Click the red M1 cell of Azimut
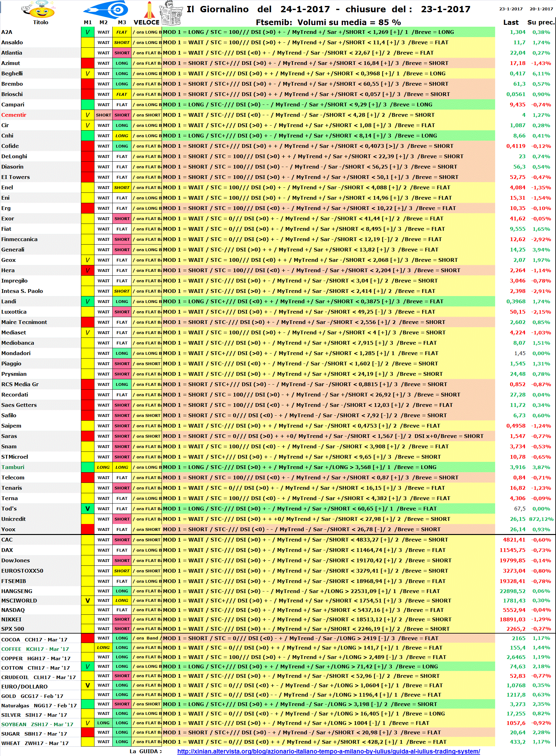This screenshot has width=556, height=756. coord(88,63)
